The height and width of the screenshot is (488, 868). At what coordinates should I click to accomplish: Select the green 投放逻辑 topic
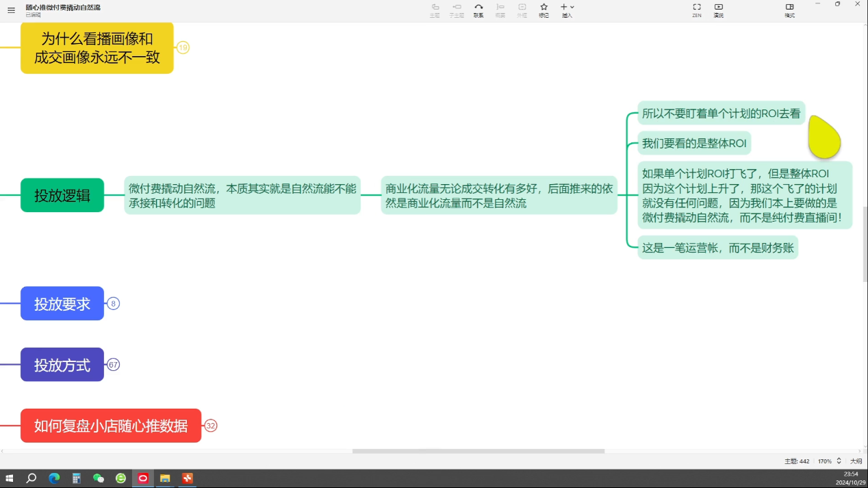pos(62,196)
